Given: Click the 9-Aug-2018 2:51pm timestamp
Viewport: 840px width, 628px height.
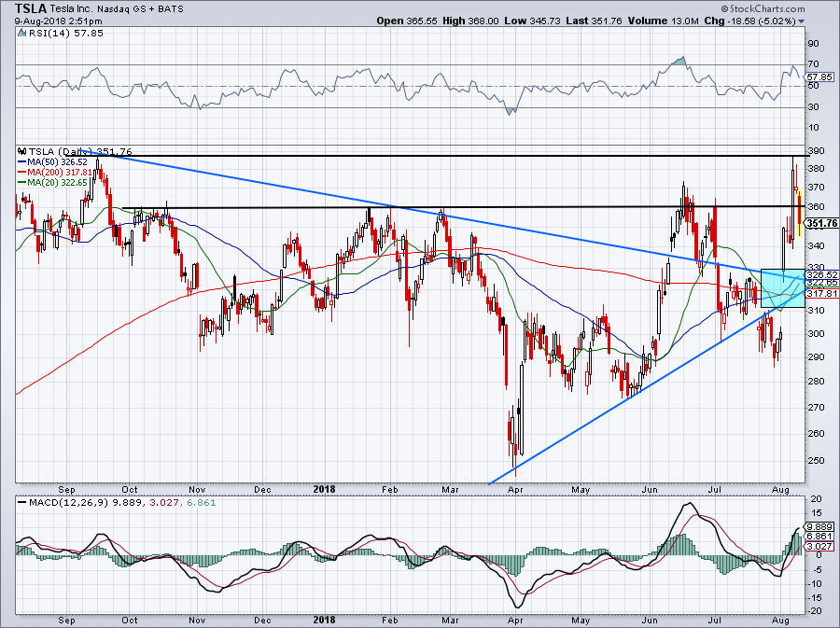Looking at the screenshot, I should tap(59, 21).
